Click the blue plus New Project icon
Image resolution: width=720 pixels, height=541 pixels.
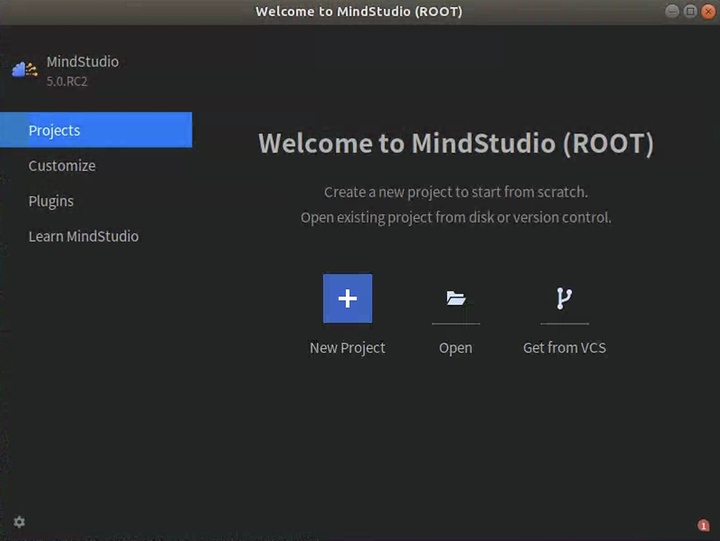pos(347,298)
